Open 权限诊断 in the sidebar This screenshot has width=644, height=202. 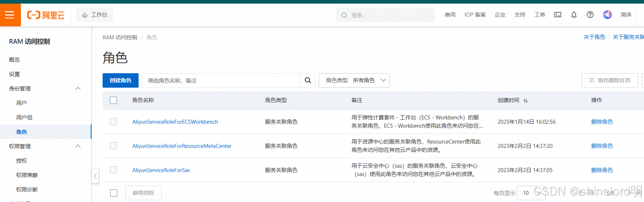pyautogui.click(x=27, y=189)
